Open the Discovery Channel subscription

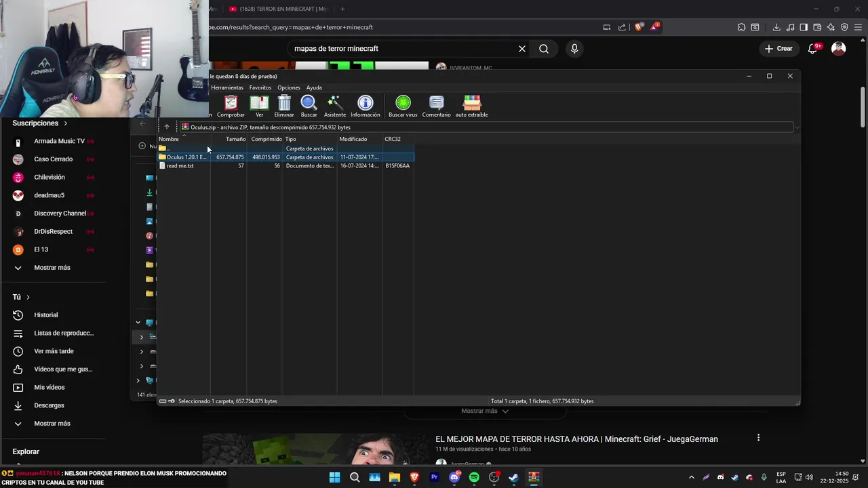[60, 213]
